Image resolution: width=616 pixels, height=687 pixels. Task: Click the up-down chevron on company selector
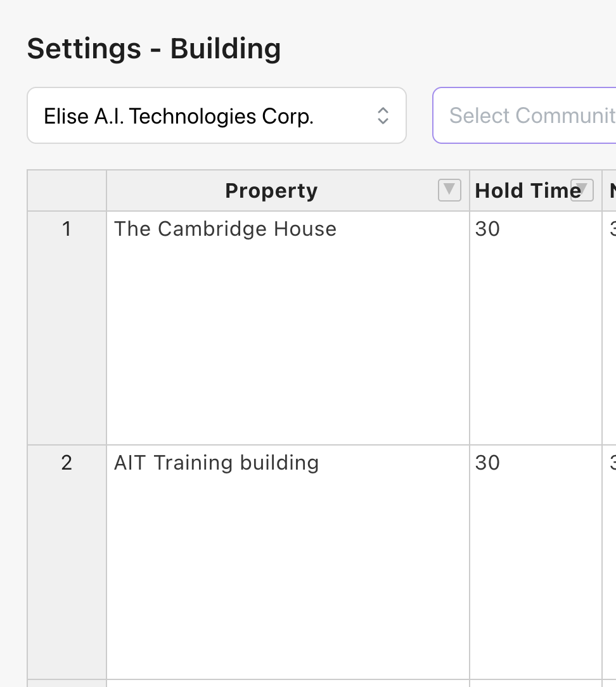(383, 116)
